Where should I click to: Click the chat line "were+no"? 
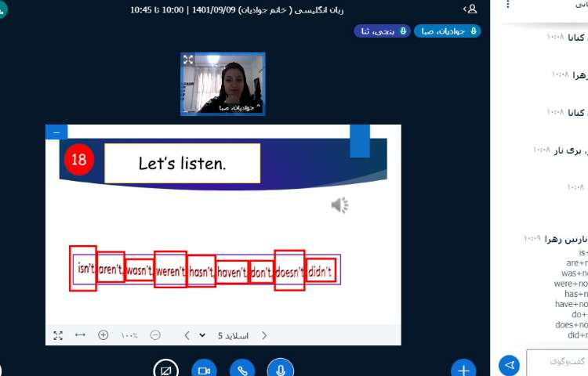(x=571, y=284)
